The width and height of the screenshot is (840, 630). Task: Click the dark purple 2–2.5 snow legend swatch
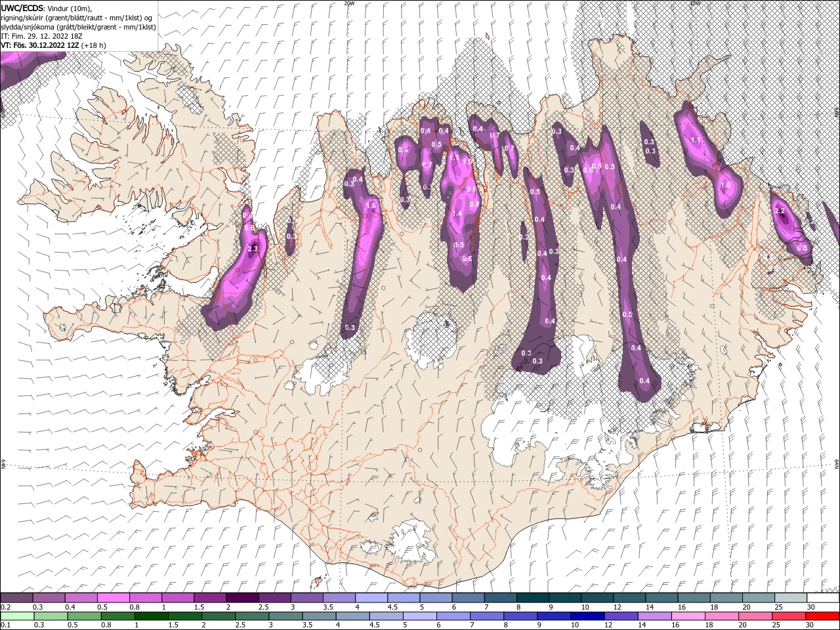[241, 598]
